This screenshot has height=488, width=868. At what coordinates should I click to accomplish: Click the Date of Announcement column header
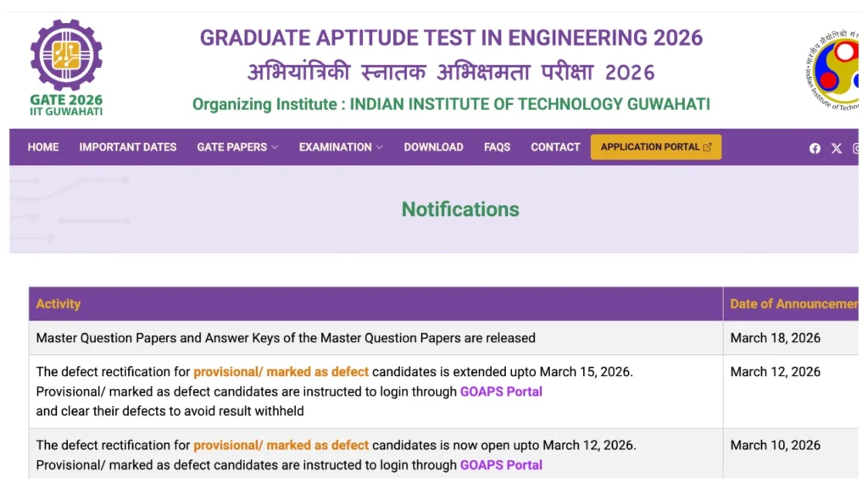[x=792, y=303]
